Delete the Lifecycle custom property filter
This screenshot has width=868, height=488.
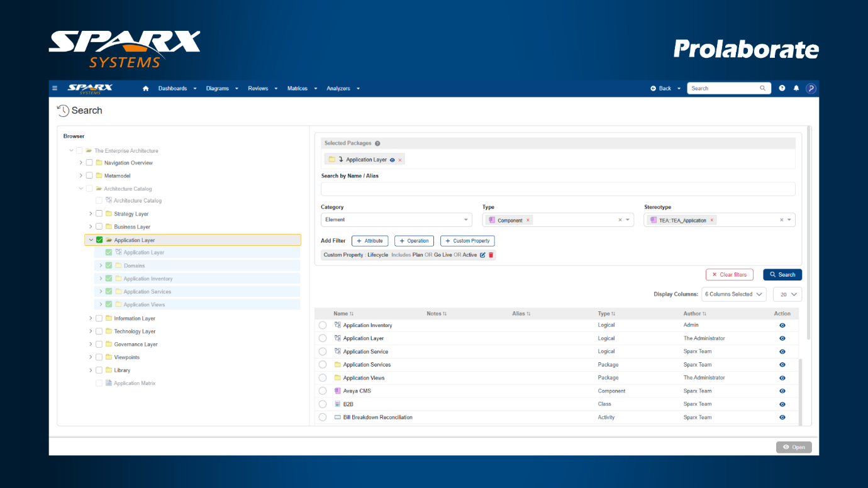491,255
